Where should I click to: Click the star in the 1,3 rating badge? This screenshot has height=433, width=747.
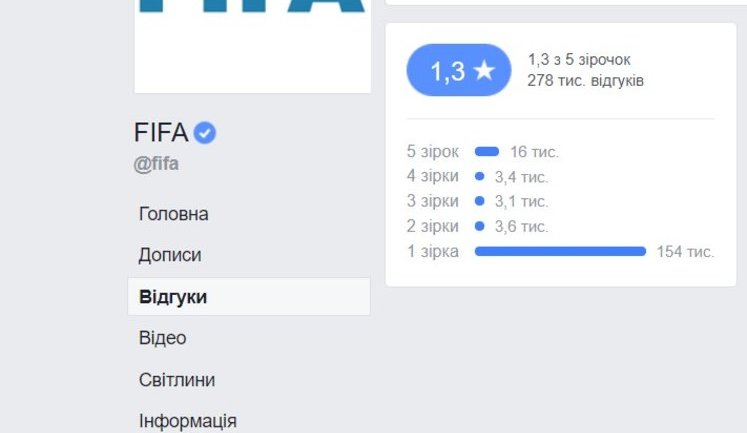coord(484,71)
